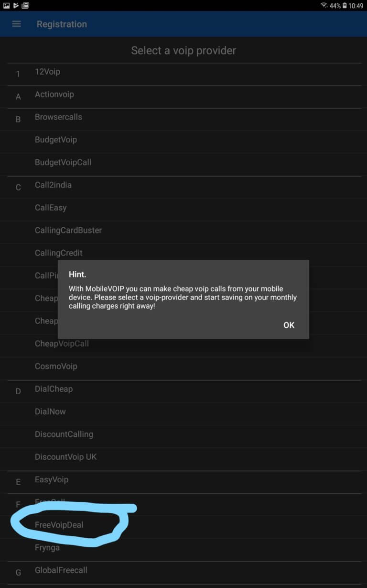Dismiss the Hint dialog with OK
Screen dimensions: 367x588
click(x=289, y=325)
